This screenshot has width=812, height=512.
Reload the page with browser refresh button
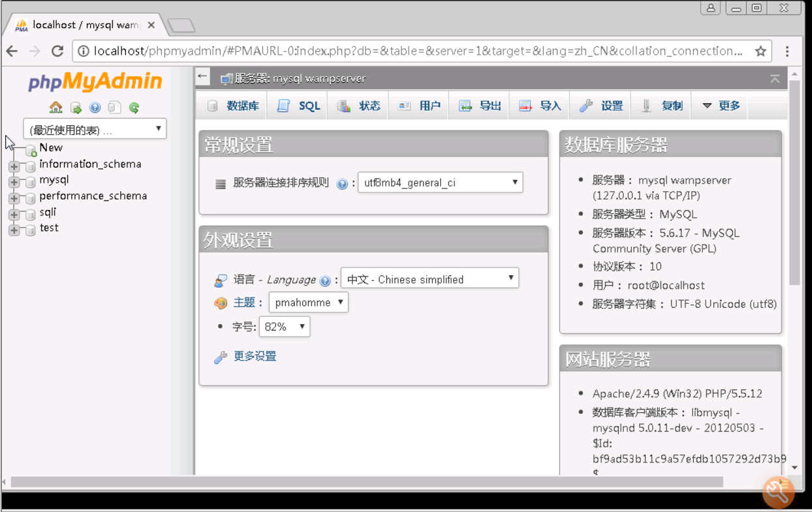click(57, 52)
